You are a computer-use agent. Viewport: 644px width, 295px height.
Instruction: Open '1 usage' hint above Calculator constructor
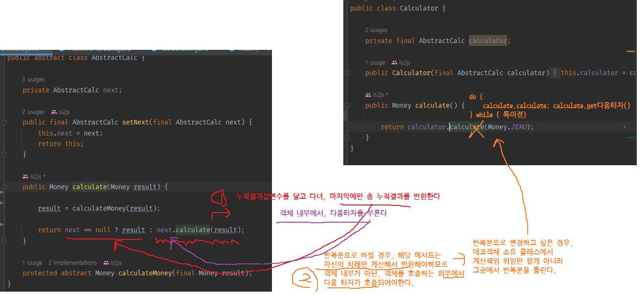tap(374, 63)
